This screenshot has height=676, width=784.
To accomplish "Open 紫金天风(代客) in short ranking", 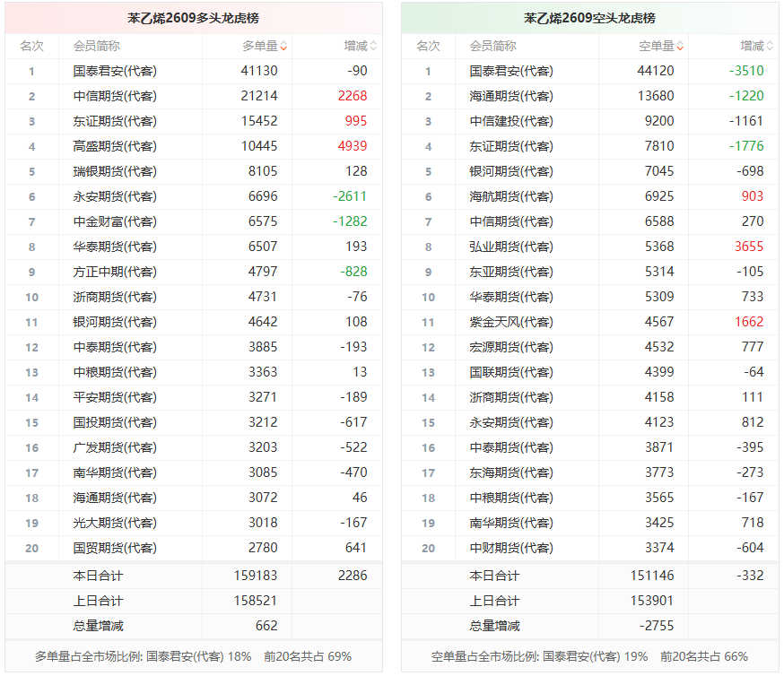I will coord(511,322).
